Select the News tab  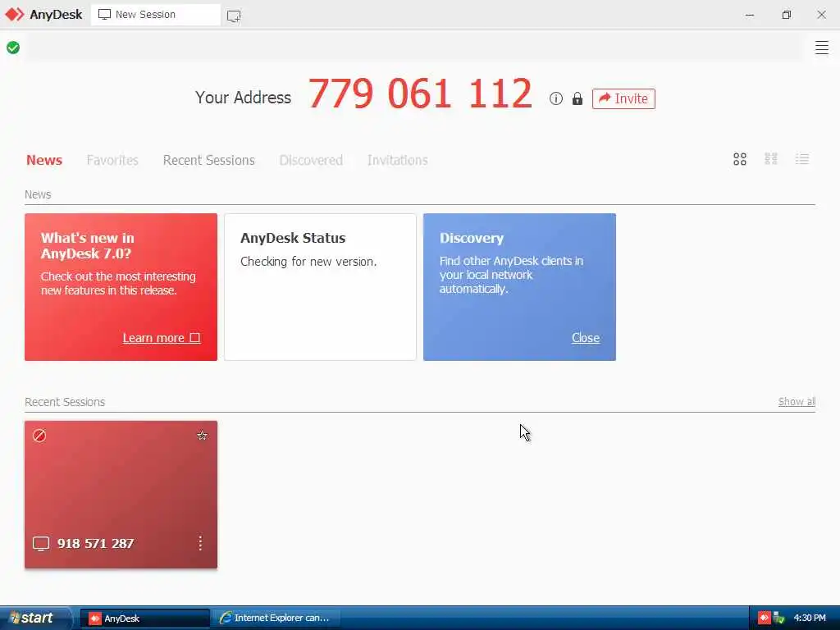pyautogui.click(x=44, y=160)
